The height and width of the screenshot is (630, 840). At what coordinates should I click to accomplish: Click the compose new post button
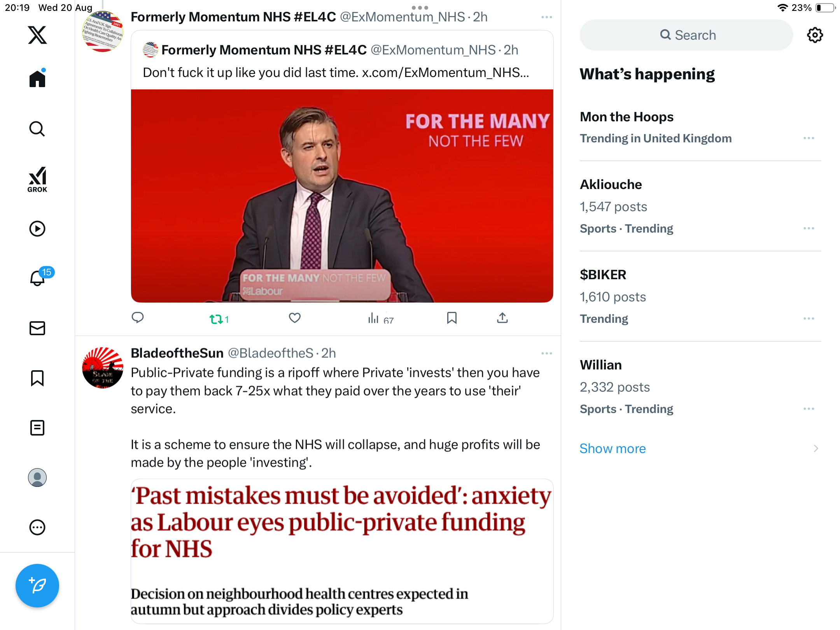click(x=37, y=585)
